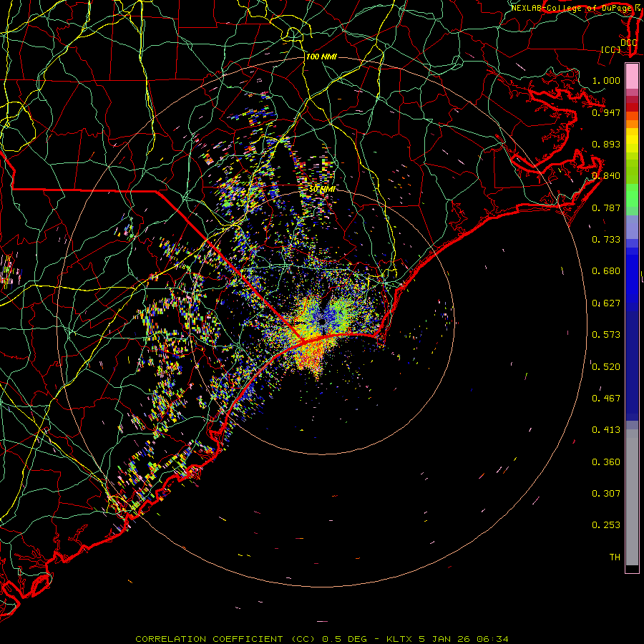
Task: Click the KLTX station ID in the caption
Action: 399,639
